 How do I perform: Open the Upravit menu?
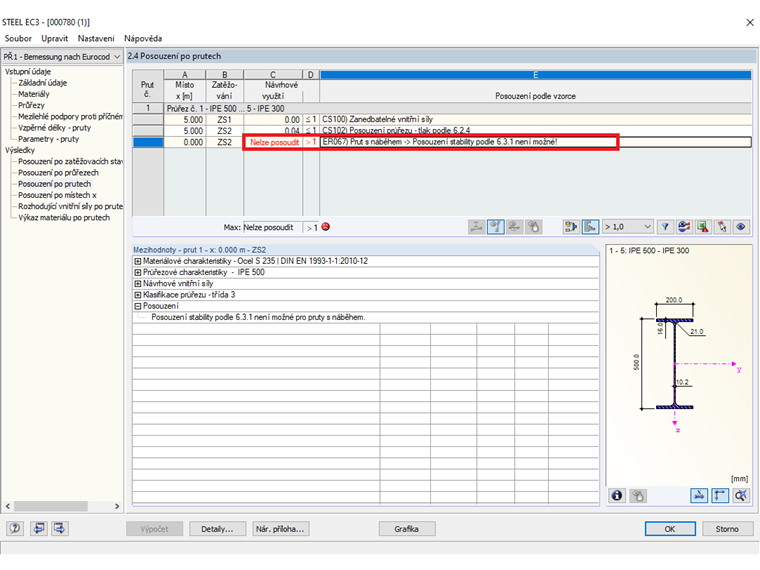(54, 38)
